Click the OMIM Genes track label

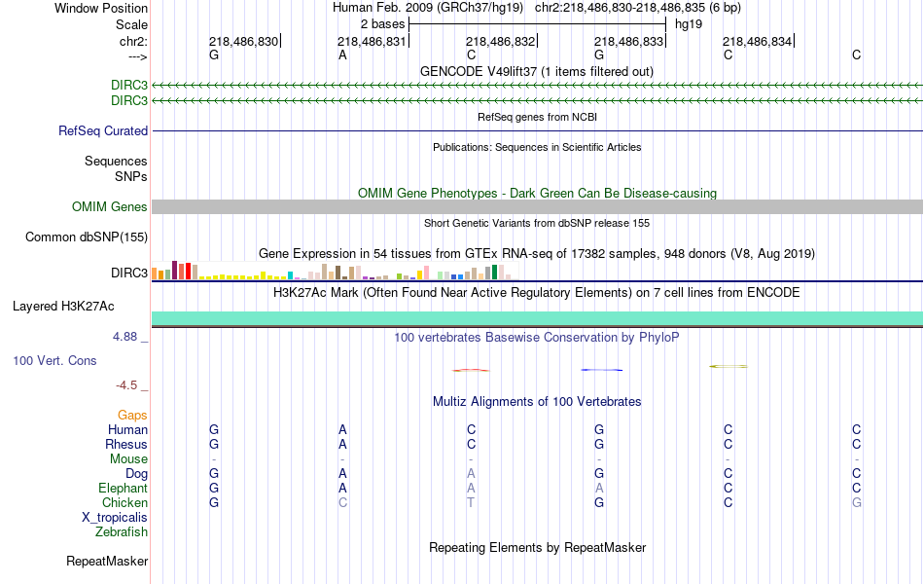pos(110,206)
